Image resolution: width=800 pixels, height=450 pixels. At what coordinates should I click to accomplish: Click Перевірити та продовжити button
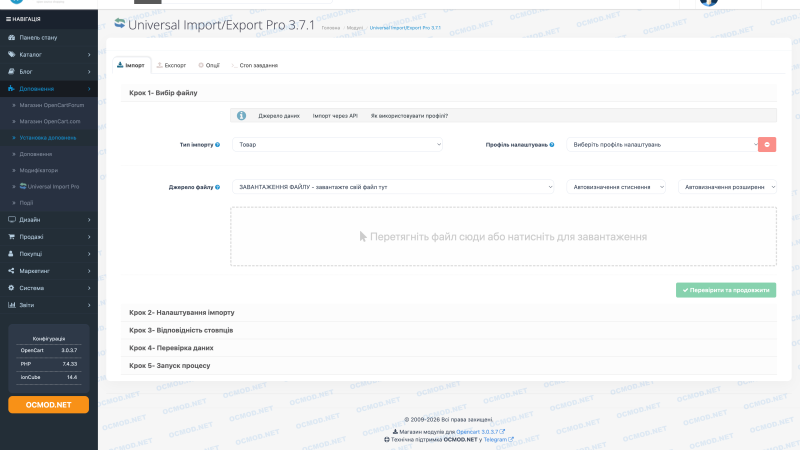(x=726, y=290)
